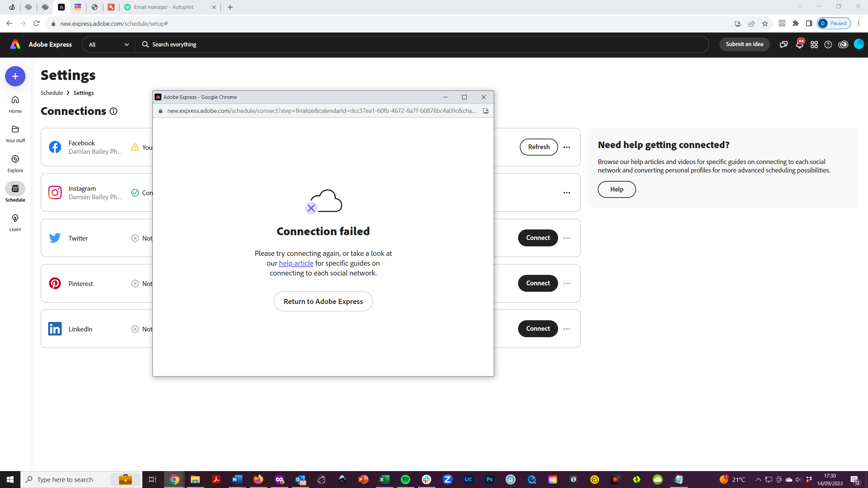Image resolution: width=868 pixels, height=488 pixels.
Task: Click Connect button for Twitter
Action: point(537,238)
